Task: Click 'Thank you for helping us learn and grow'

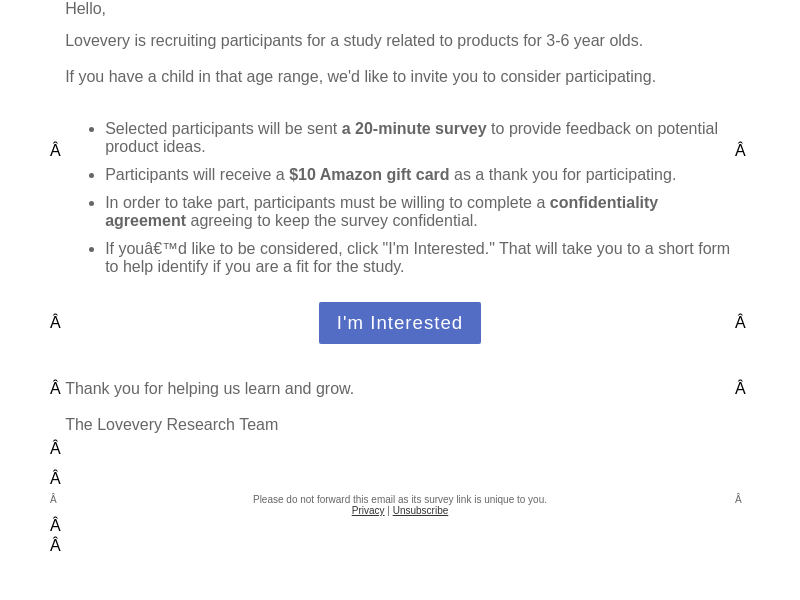Action: pos(209,389)
